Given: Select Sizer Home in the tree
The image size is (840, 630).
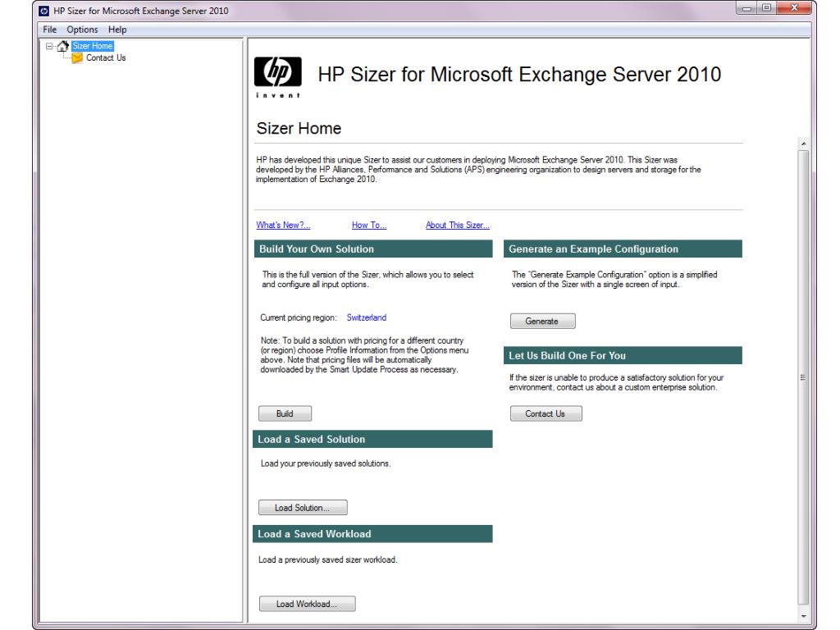Looking at the screenshot, I should click(x=92, y=46).
